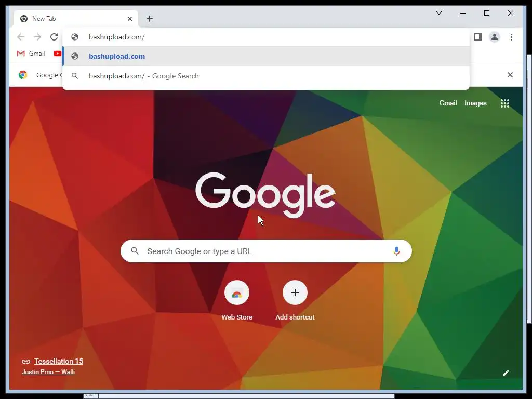This screenshot has height=399, width=532.
Task: Open Chrome three-dot menu
Action: pos(511,37)
